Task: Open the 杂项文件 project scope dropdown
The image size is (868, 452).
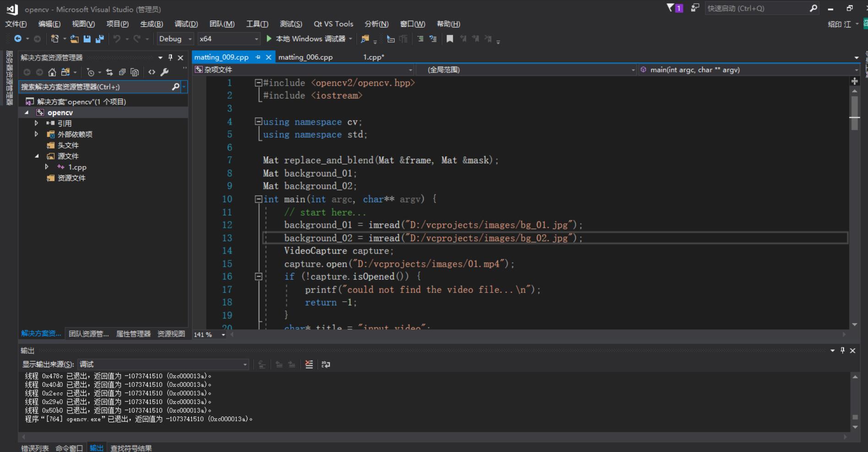Action: pyautogui.click(x=303, y=70)
